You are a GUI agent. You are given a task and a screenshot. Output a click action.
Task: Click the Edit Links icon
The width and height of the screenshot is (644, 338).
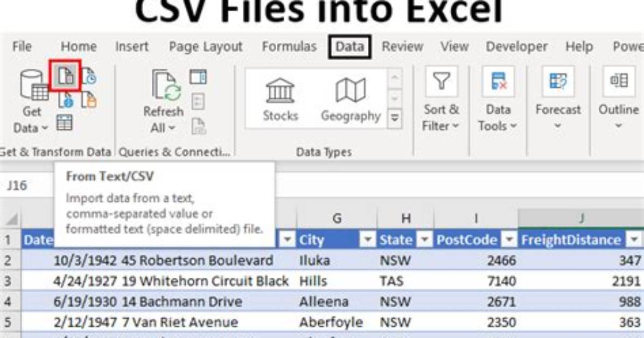198,126
